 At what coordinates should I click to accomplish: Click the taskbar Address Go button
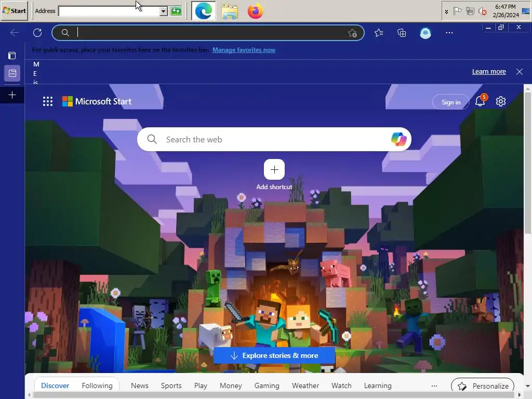point(176,11)
